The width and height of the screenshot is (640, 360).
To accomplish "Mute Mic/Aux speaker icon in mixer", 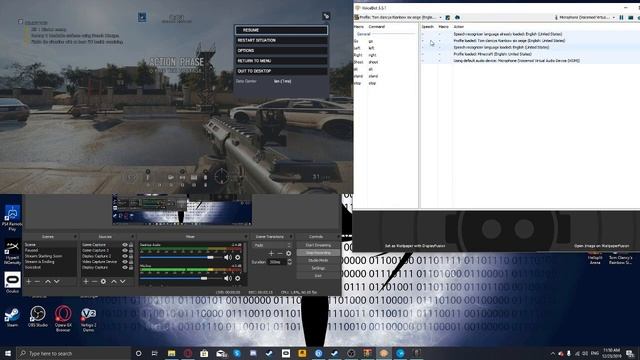I will (228, 278).
